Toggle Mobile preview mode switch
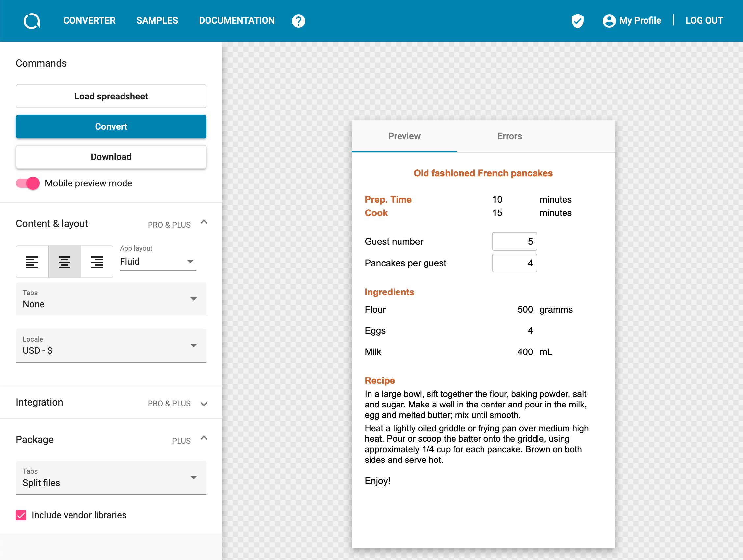743x560 pixels. coord(28,183)
